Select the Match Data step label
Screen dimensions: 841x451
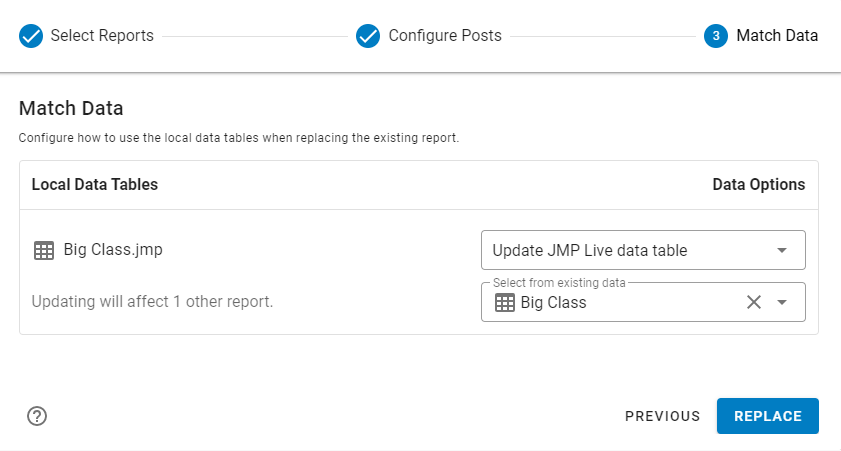[x=777, y=36]
